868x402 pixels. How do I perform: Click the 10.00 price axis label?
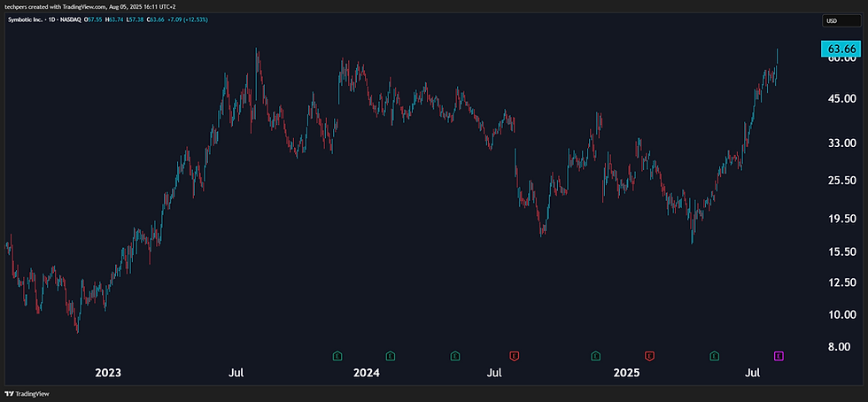click(841, 314)
